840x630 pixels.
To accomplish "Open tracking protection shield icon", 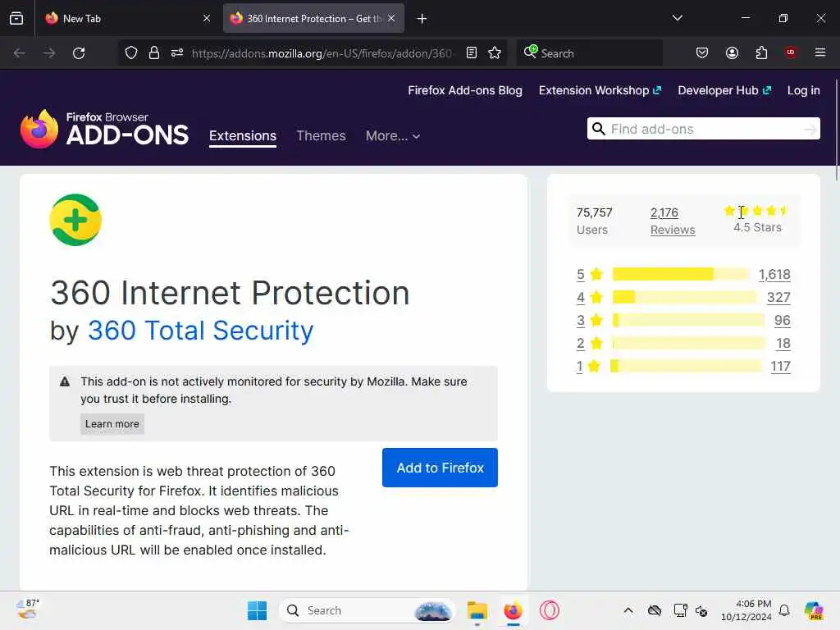I will pos(131,52).
